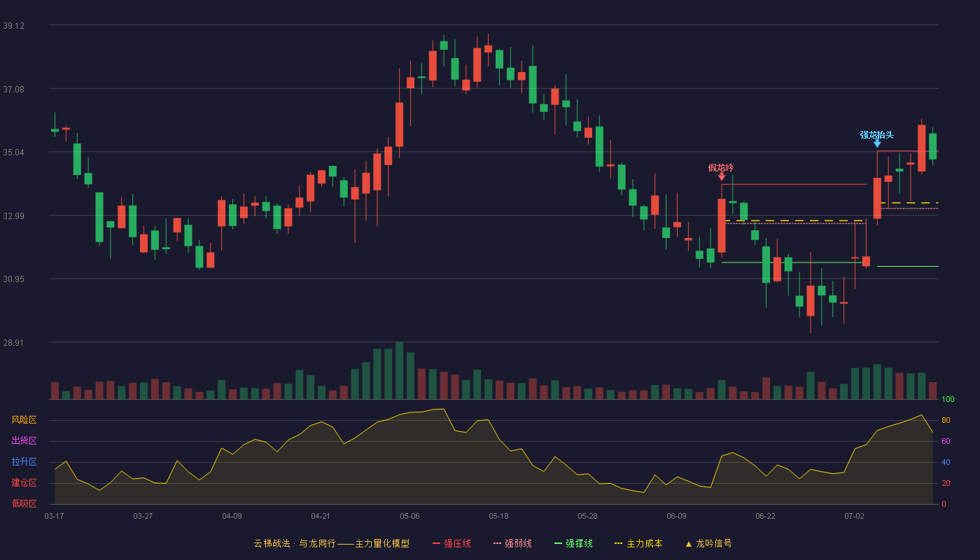The image size is (980, 560).
Task: Click the 32.99 price axis label
Action: click(13, 216)
